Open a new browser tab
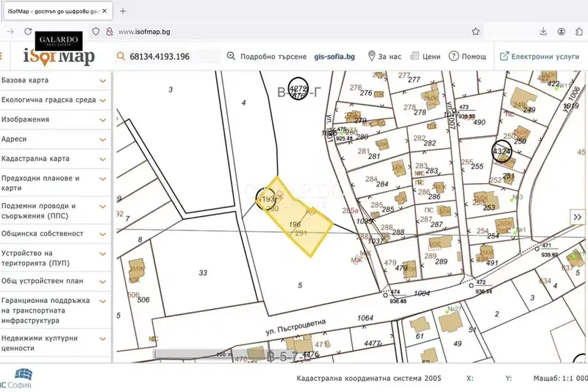This screenshot has width=588, height=392. pyautogui.click(x=123, y=11)
